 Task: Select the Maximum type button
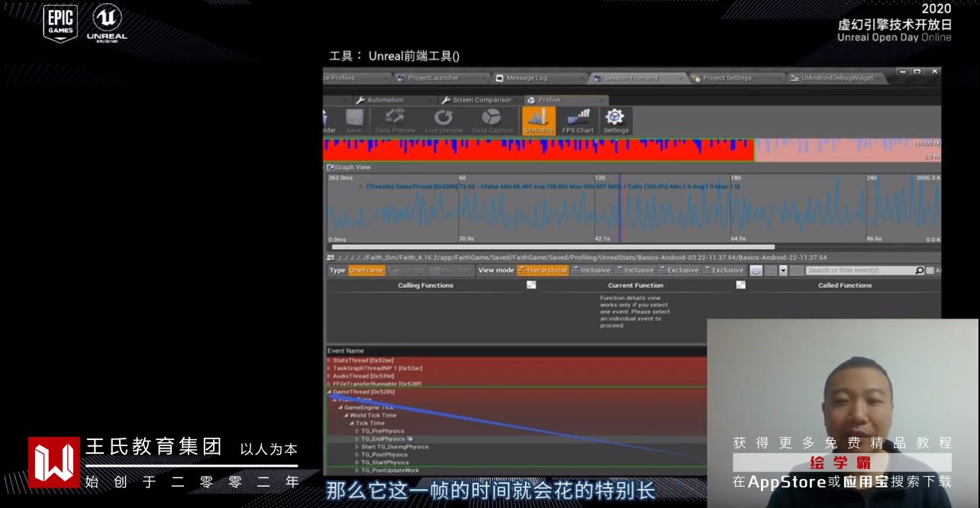(450, 270)
